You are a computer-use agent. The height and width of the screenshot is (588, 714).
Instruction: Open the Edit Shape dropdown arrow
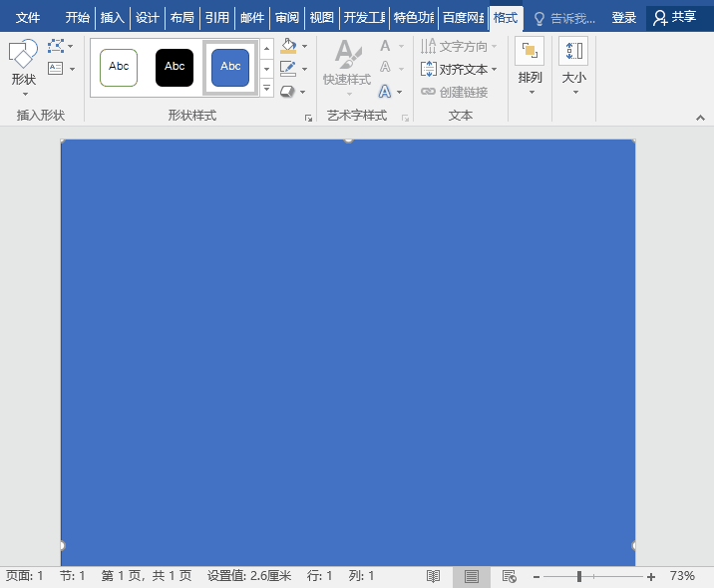71,46
